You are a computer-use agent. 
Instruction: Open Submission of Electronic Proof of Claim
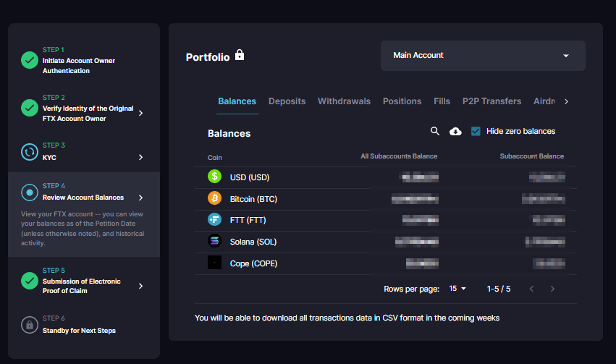tap(81, 286)
